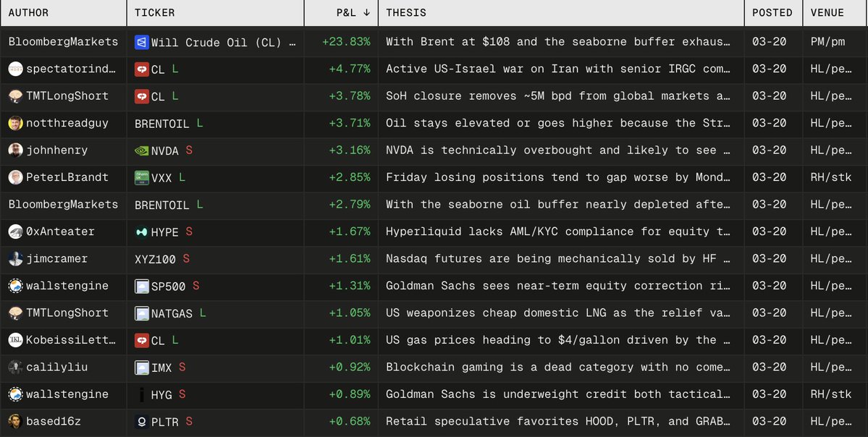Open thesis 'Goldman Sachs is underweight credit'

tap(557, 394)
